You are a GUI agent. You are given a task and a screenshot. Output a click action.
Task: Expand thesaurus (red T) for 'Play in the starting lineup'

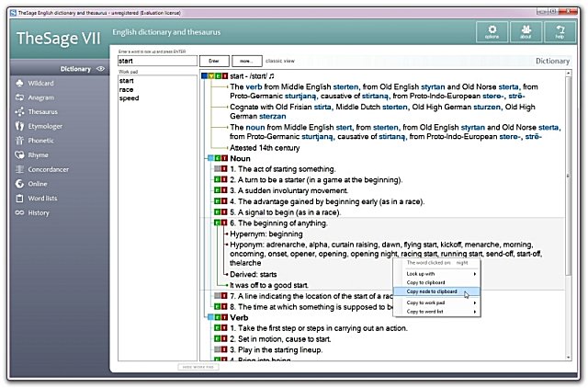(x=224, y=349)
